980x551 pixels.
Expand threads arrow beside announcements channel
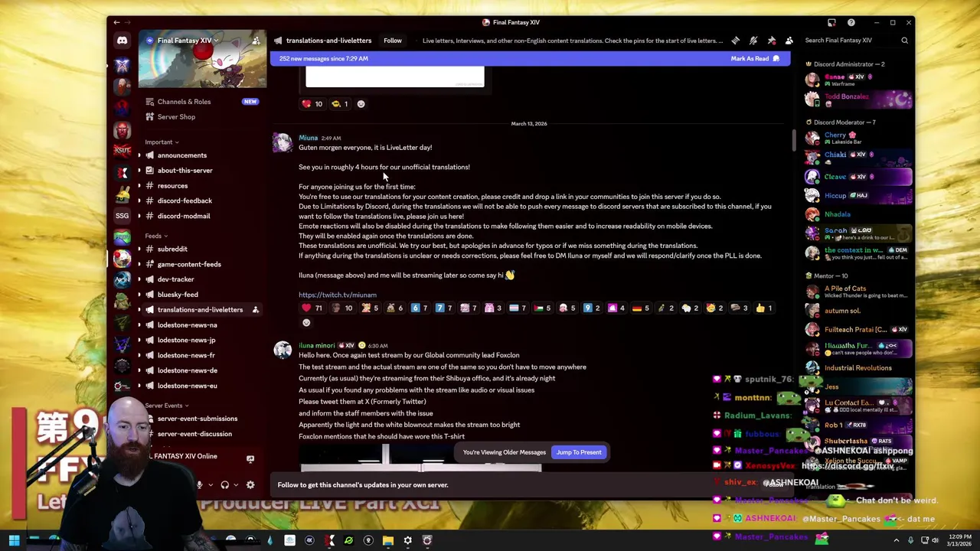[x=140, y=155]
